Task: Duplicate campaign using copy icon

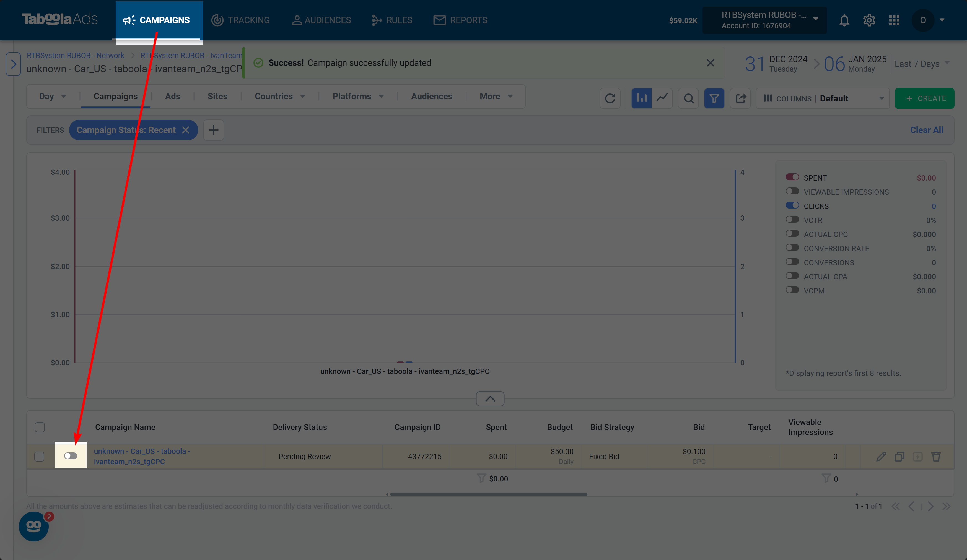Action: tap(899, 456)
